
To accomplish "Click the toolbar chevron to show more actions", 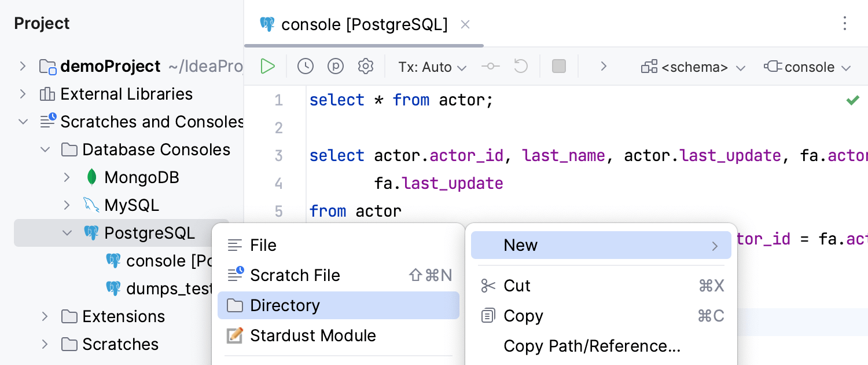I will (x=603, y=67).
